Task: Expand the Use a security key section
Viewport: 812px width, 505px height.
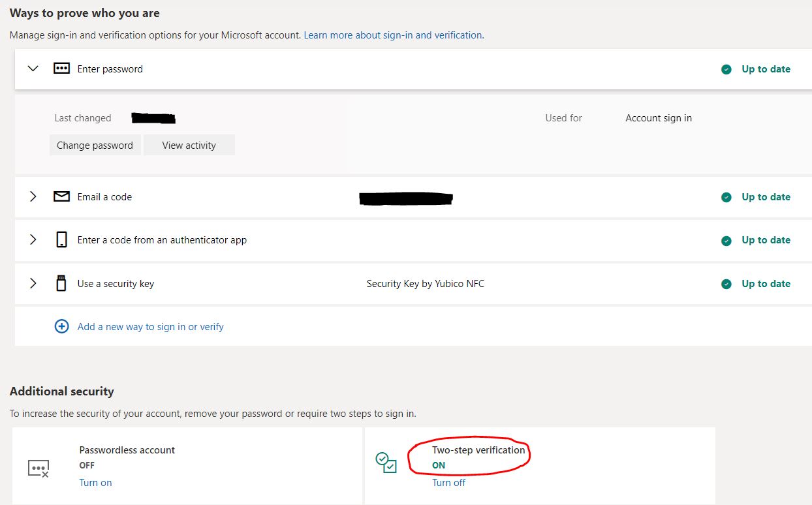Action: pos(33,283)
